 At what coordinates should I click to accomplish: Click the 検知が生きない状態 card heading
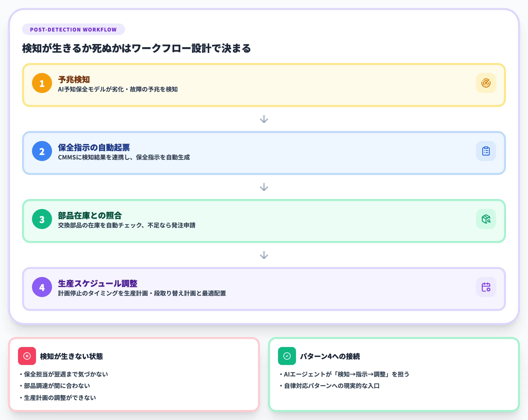coord(71,356)
